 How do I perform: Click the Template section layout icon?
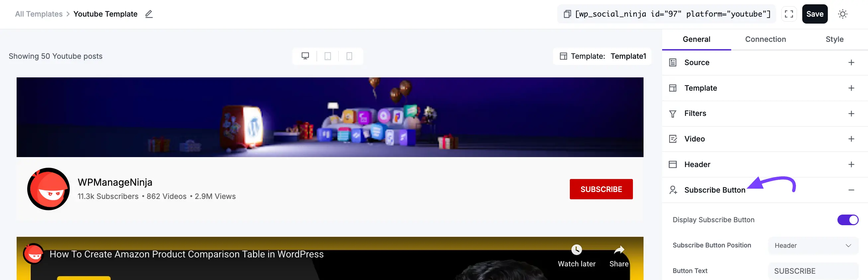(672, 88)
